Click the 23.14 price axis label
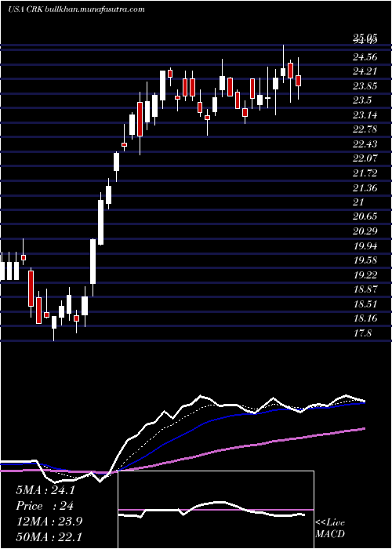 365,115
